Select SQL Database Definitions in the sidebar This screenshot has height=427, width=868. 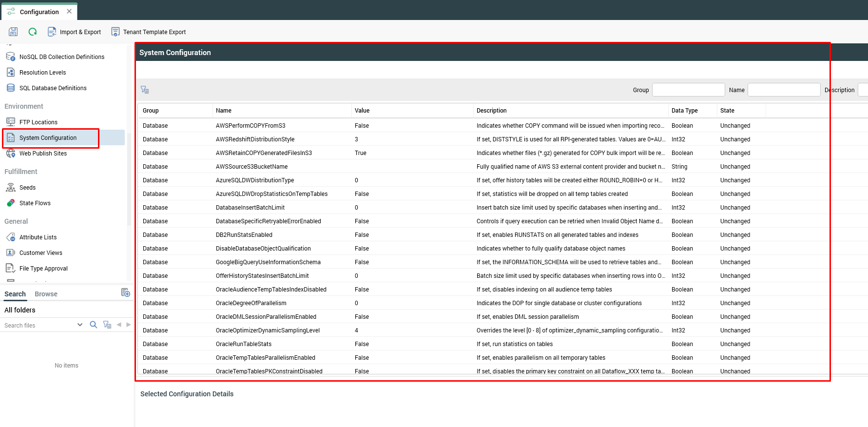53,88
